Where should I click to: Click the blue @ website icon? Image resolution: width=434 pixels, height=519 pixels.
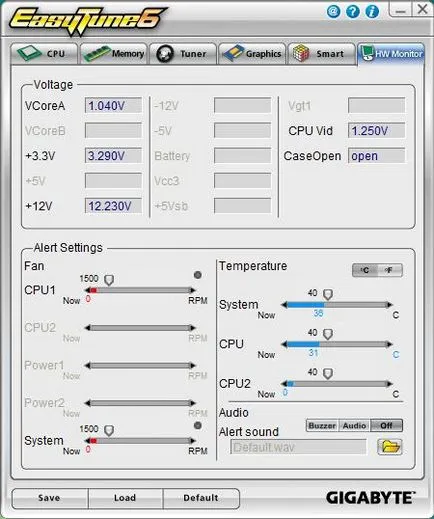(333, 12)
